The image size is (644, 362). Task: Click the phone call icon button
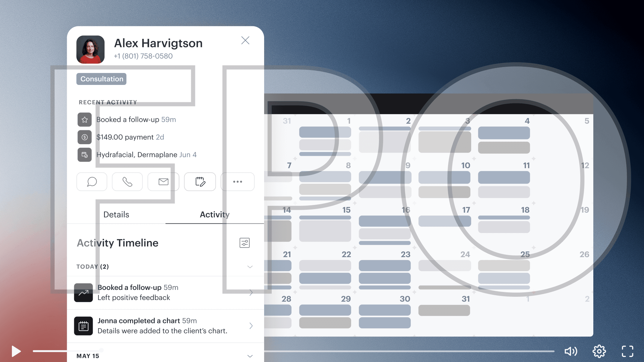coord(127,181)
